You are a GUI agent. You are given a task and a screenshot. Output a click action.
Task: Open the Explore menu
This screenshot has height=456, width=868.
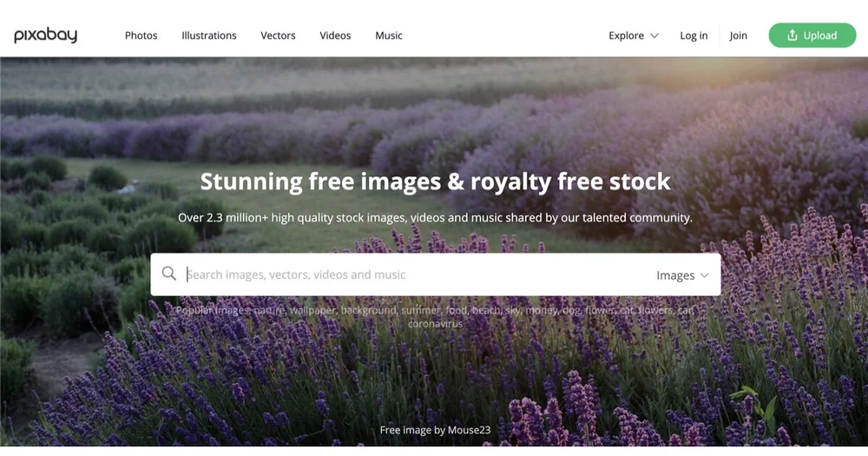pos(634,36)
